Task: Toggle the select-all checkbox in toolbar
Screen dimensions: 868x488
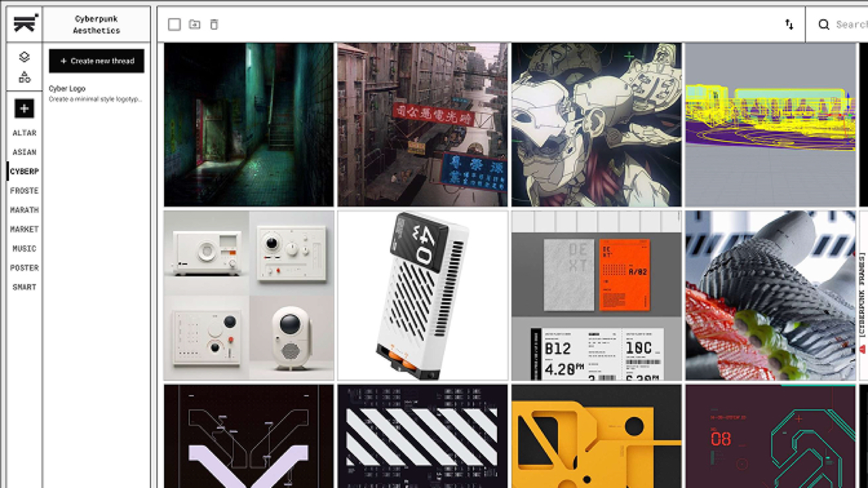Action: (174, 24)
